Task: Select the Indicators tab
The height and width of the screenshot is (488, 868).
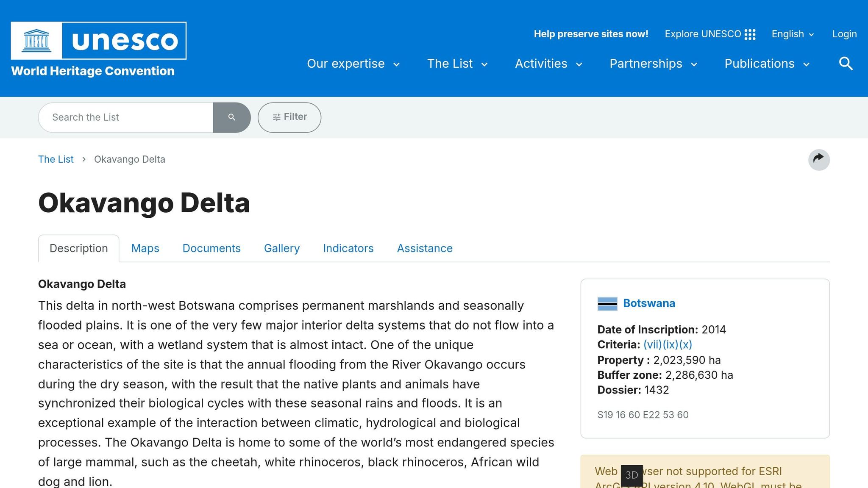Action: click(348, 248)
